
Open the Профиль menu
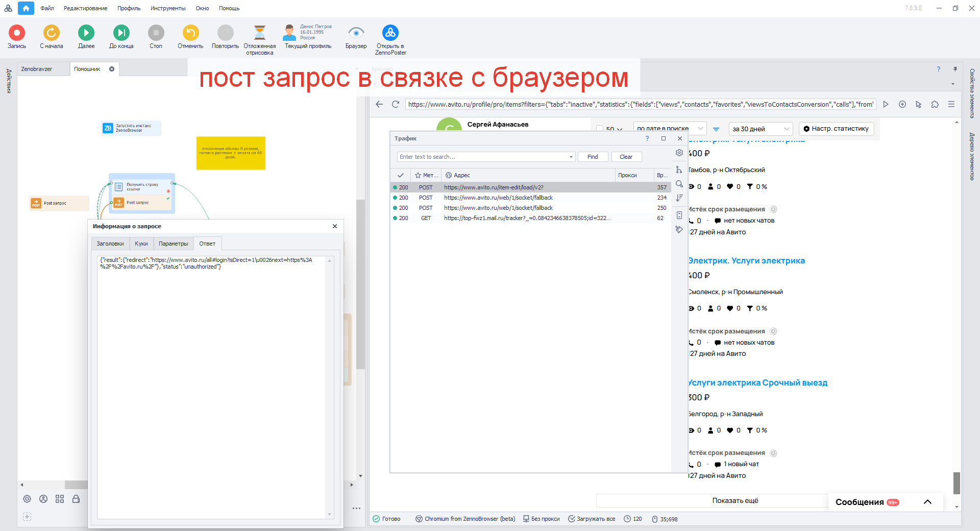tap(129, 8)
